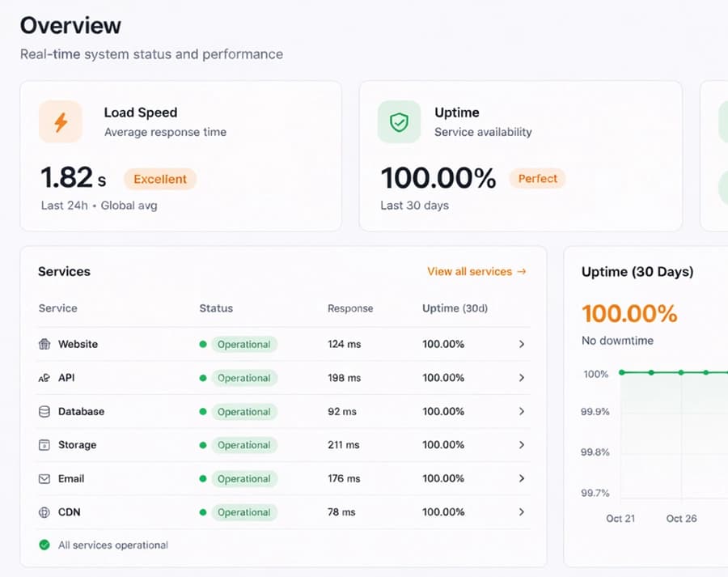Click the Perfect status badge

537,179
